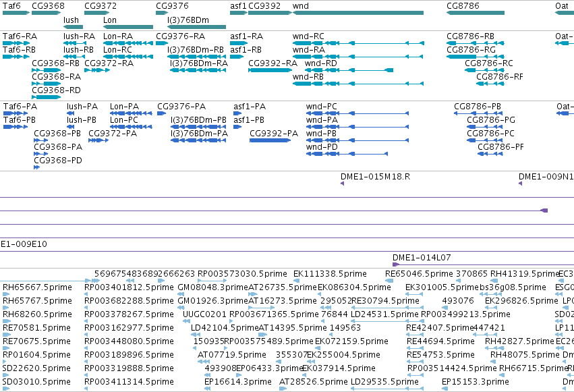
Task: Click the RE44694.5prime EST label
Action: pos(440,341)
